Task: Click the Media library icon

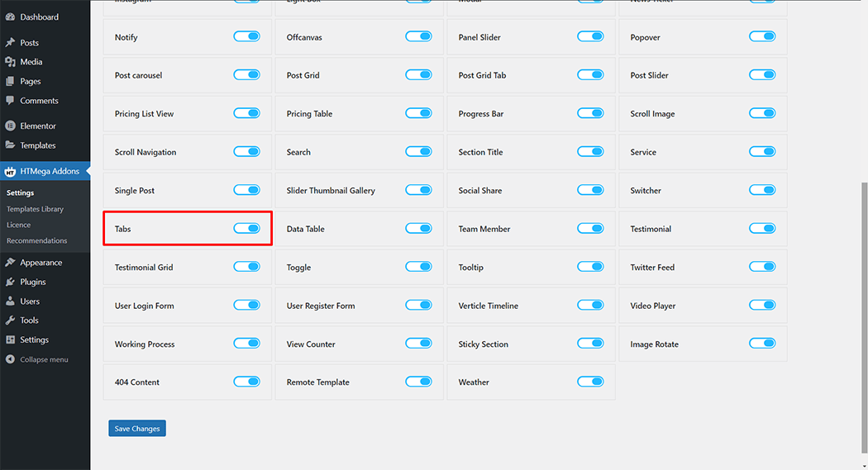Action: 10,62
